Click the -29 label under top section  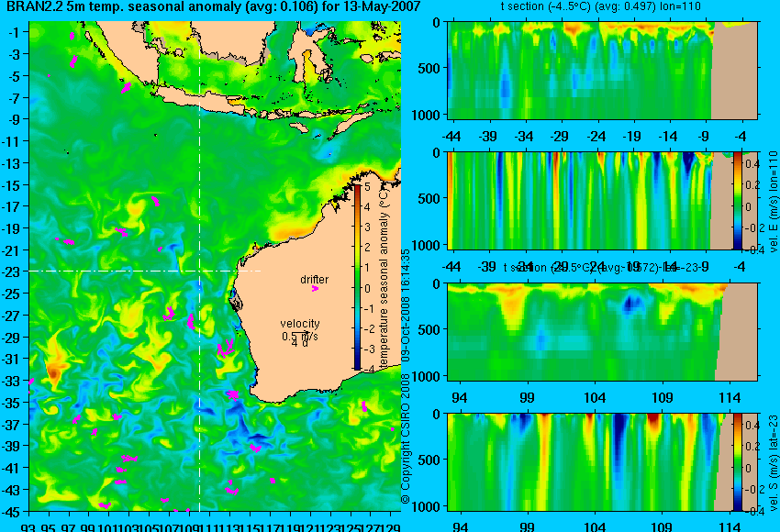coord(560,136)
